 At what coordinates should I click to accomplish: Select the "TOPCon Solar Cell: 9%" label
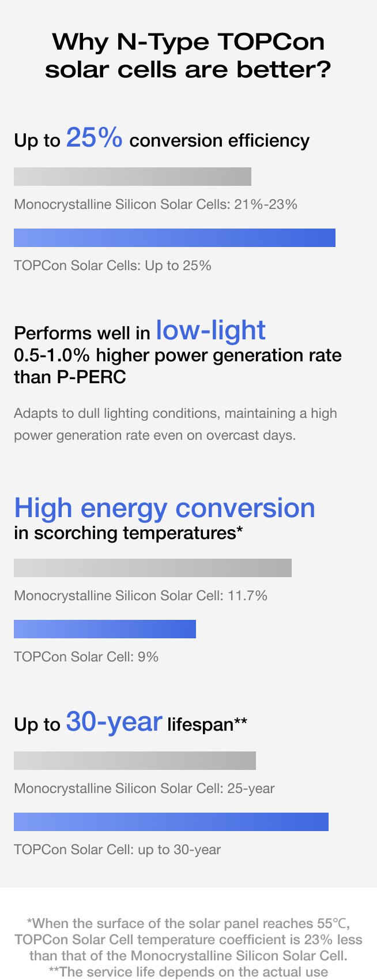(x=86, y=657)
